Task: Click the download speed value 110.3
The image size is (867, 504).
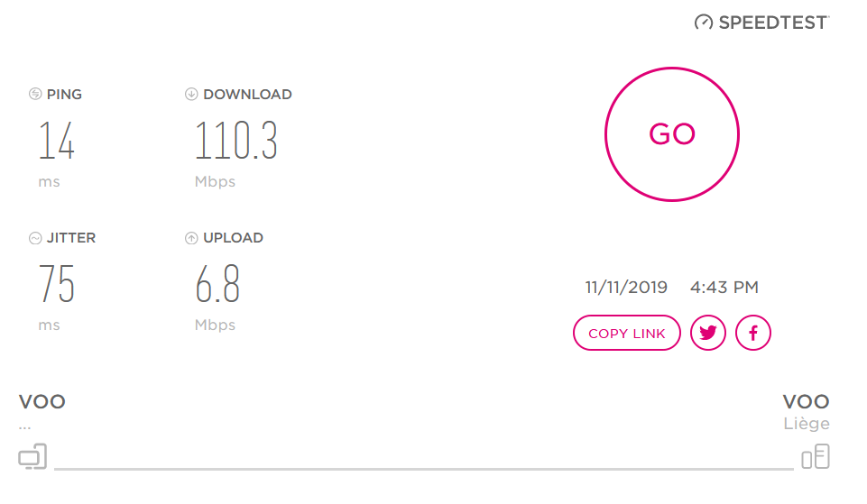Action: (x=236, y=141)
